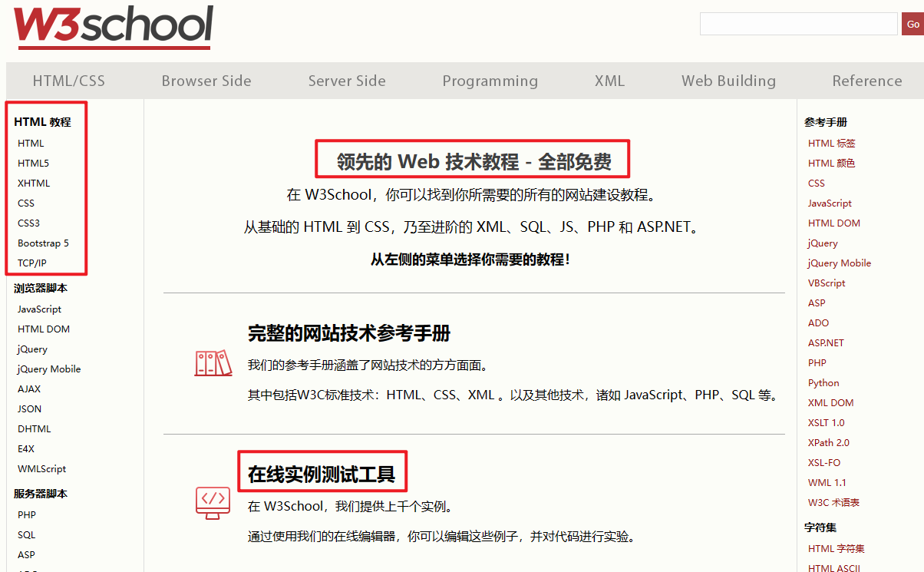Select the jQuery Mobile link in left sidebar
924x572 pixels.
48,369
